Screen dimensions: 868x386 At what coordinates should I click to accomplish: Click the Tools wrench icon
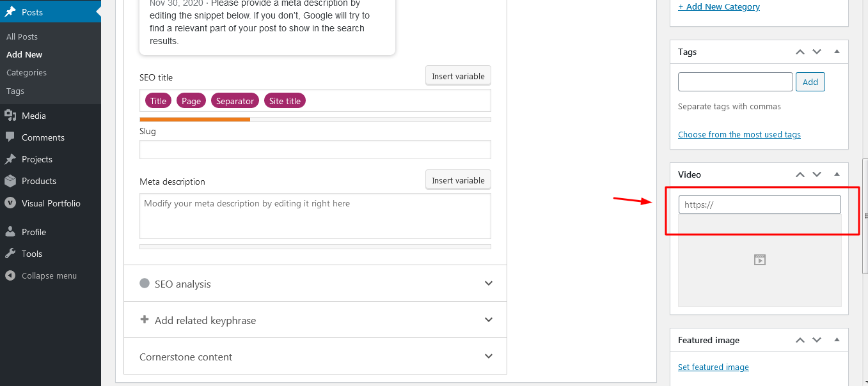pyautogui.click(x=10, y=254)
